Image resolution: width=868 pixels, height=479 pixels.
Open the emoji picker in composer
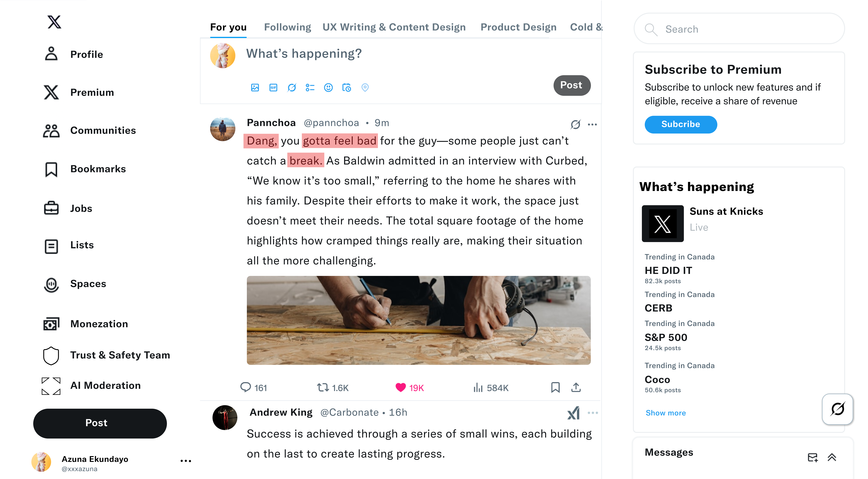(328, 88)
